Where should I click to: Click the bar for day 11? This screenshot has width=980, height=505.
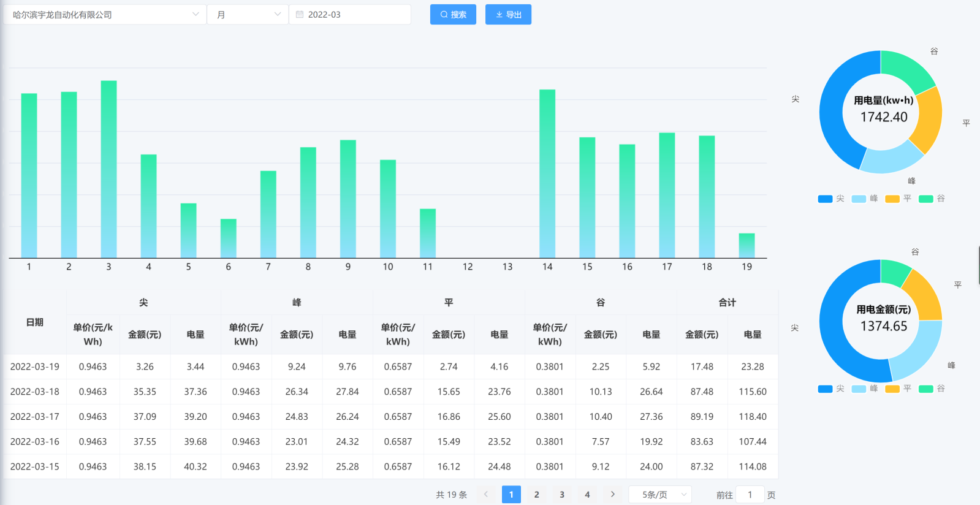[x=428, y=234]
